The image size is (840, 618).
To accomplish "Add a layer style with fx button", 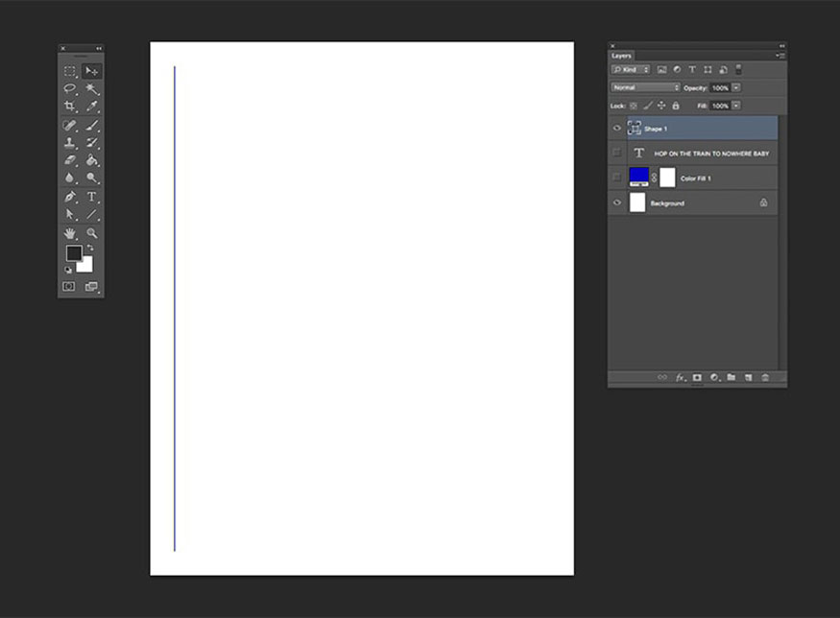I will (x=680, y=377).
